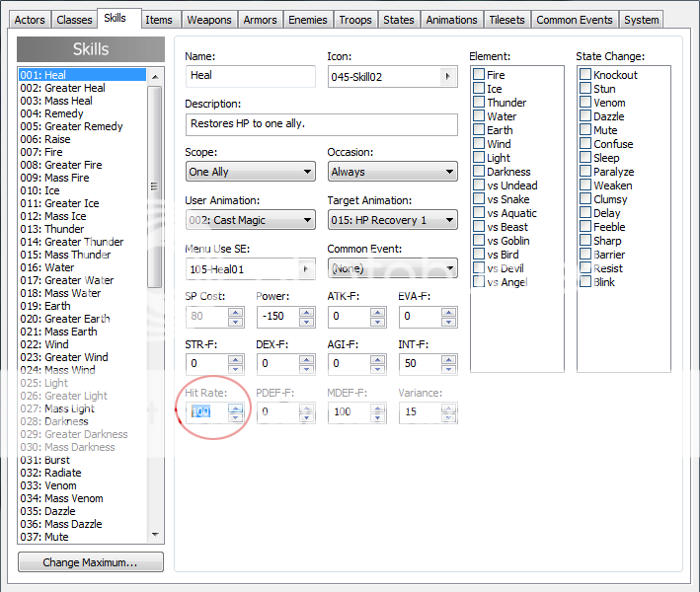
Task: Increase the Power value with up arrow
Action: [x=306, y=312]
